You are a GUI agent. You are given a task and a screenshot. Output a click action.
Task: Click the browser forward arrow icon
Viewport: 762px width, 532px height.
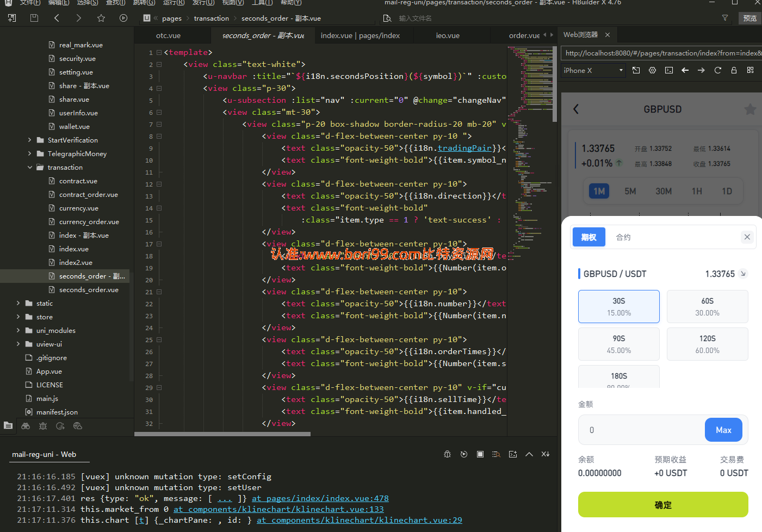click(701, 70)
